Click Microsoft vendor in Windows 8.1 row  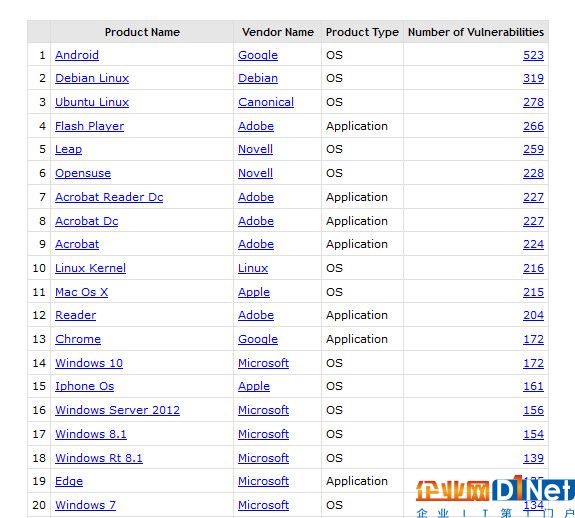coord(263,434)
